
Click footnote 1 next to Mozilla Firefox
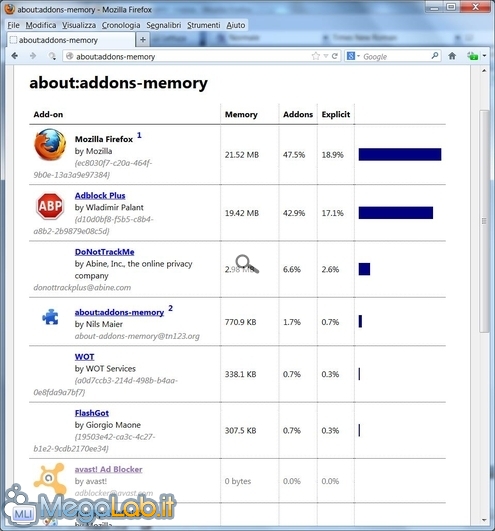139,135
